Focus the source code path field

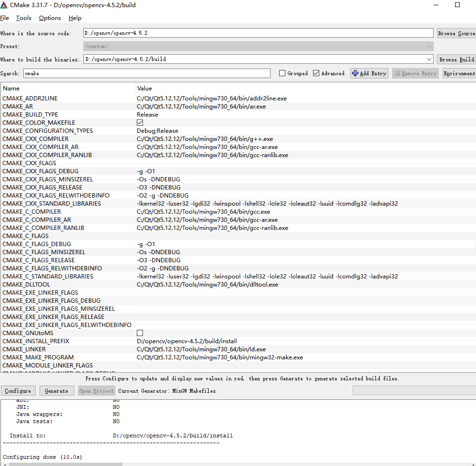pyautogui.click(x=258, y=33)
